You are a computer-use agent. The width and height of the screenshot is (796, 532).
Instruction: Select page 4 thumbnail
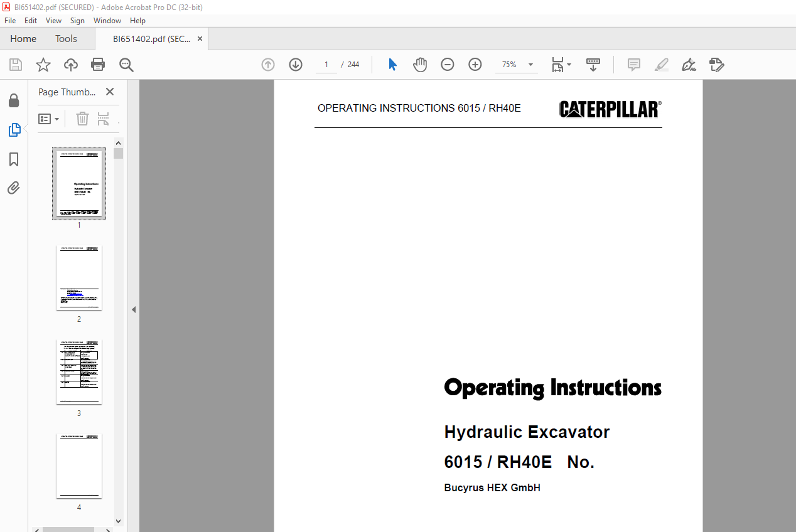coord(79,465)
